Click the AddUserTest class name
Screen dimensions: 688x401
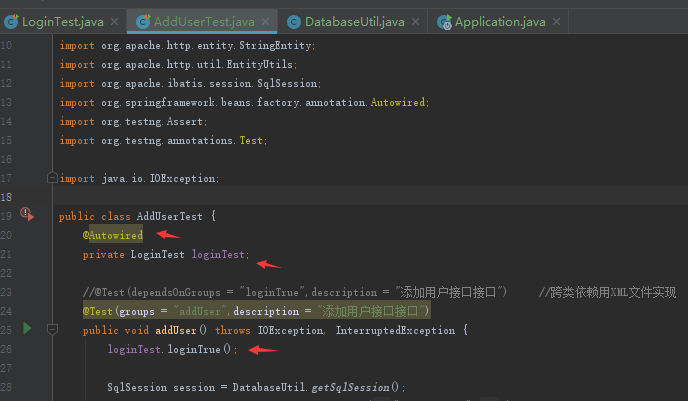[x=169, y=216]
